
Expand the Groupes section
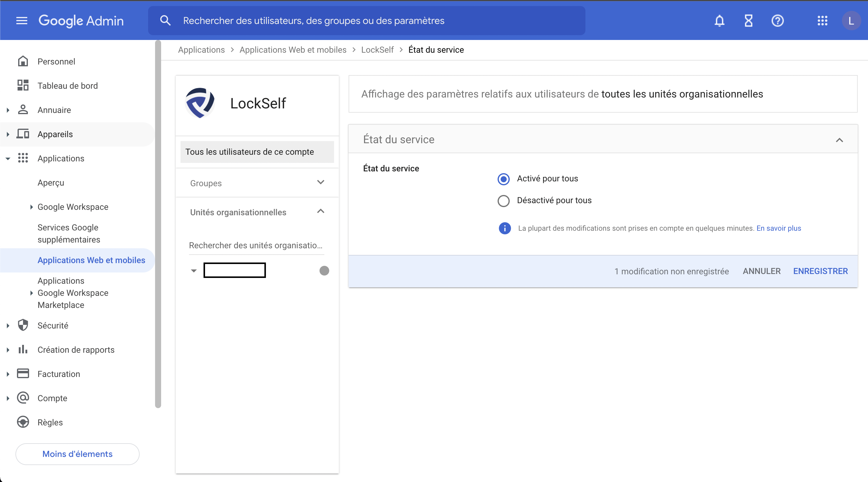click(x=320, y=183)
